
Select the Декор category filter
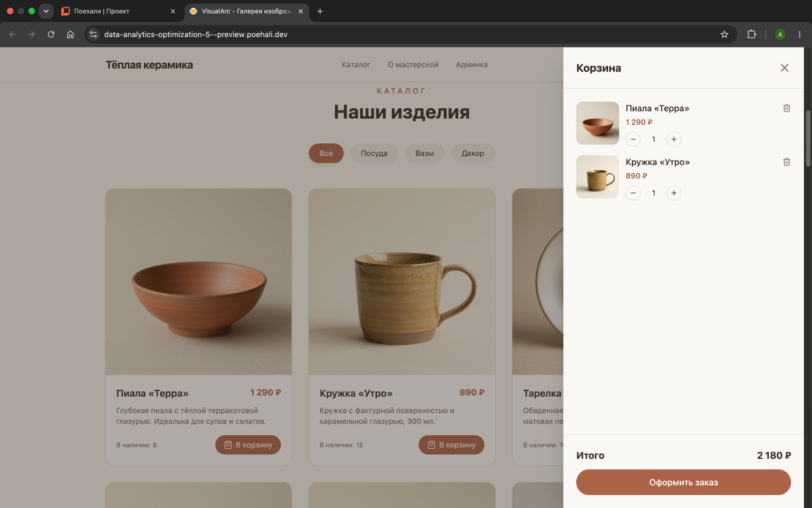point(473,153)
